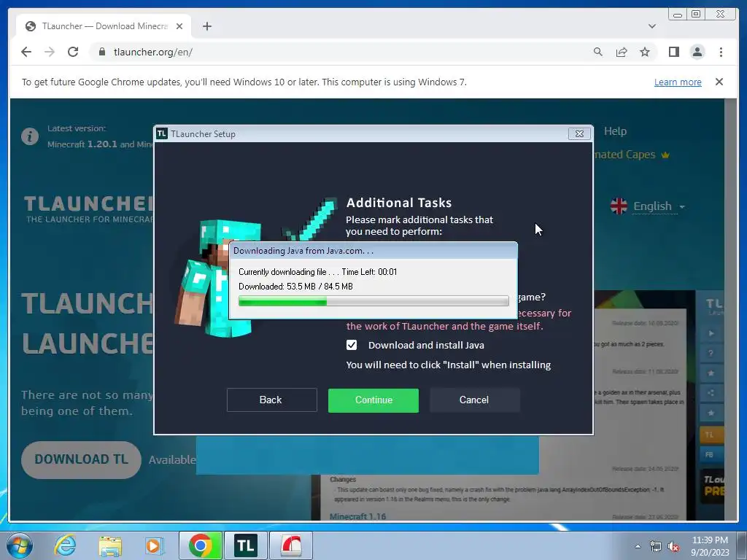Open Windows Media Player from taskbar
This screenshot has width=747, height=560.
point(155,545)
